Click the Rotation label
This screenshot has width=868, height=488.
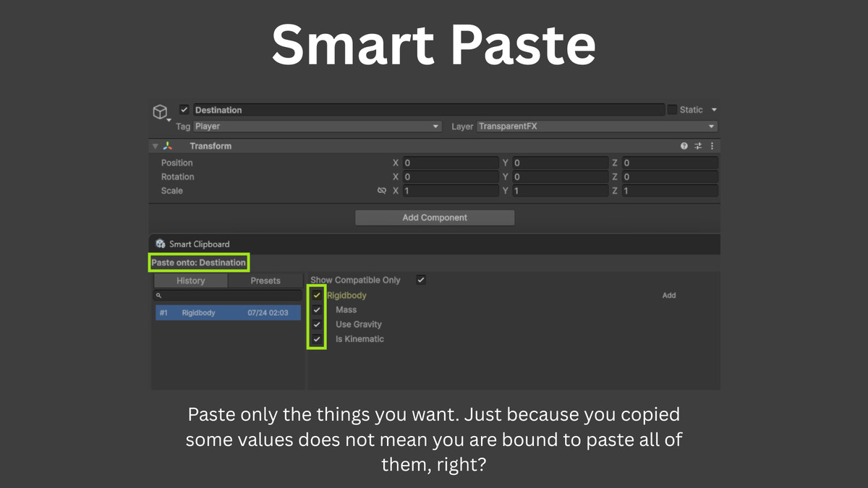click(x=177, y=177)
